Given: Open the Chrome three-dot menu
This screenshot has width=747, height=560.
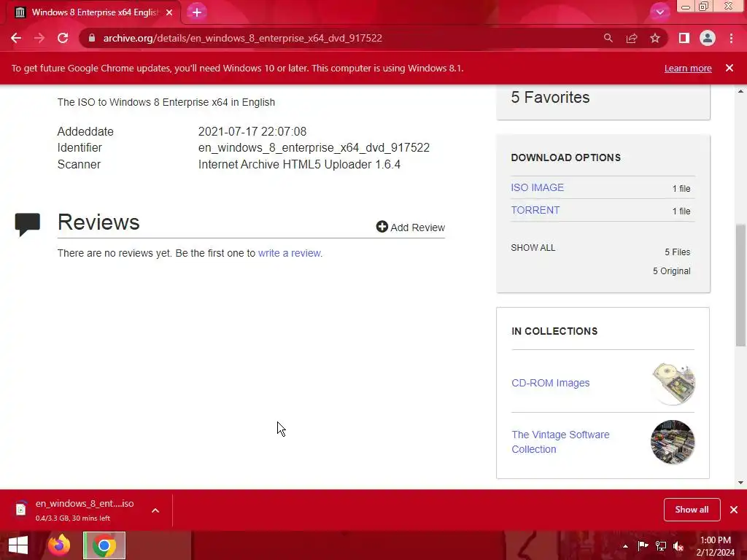Looking at the screenshot, I should [x=731, y=38].
